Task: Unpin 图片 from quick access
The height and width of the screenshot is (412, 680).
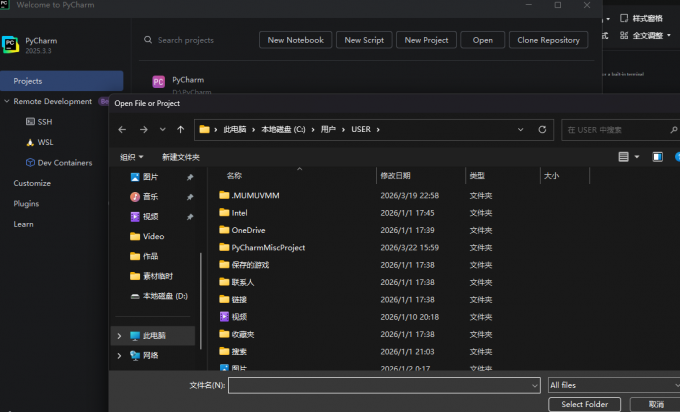Action: 190,177
